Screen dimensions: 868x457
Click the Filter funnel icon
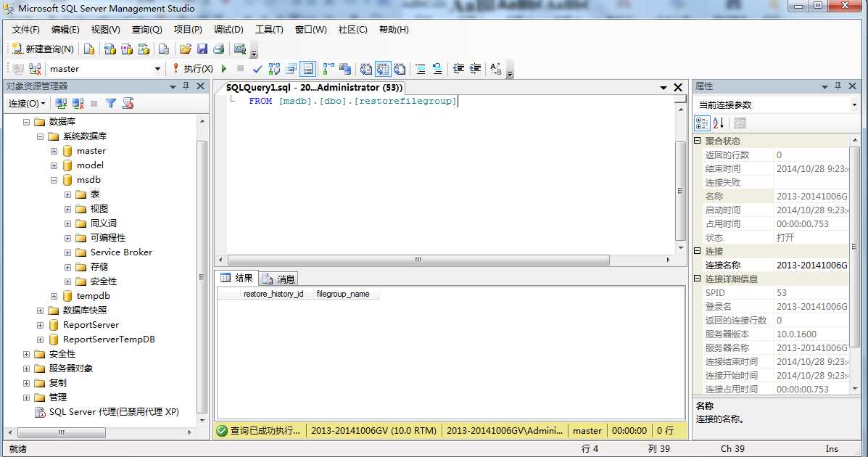[111, 104]
